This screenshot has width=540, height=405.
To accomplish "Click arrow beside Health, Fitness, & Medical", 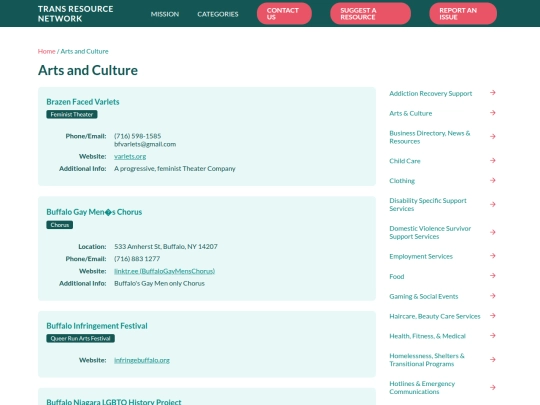I will [x=493, y=335].
